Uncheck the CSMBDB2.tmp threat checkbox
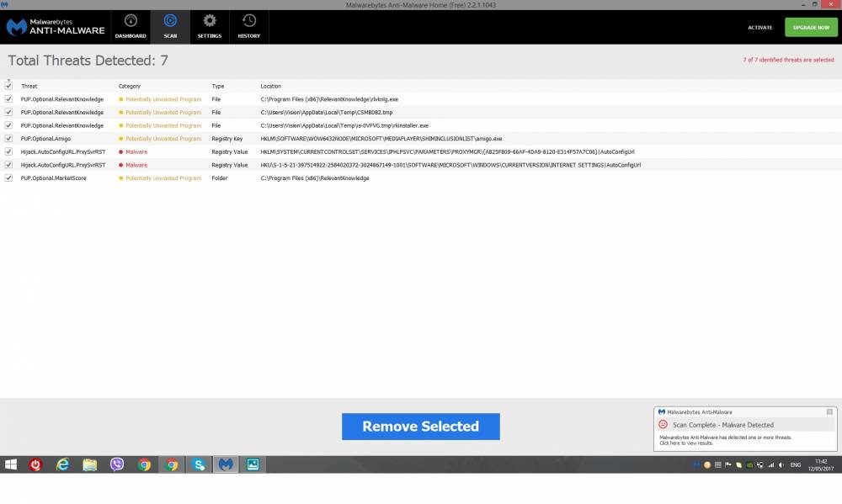The height and width of the screenshot is (504, 842). [x=8, y=112]
